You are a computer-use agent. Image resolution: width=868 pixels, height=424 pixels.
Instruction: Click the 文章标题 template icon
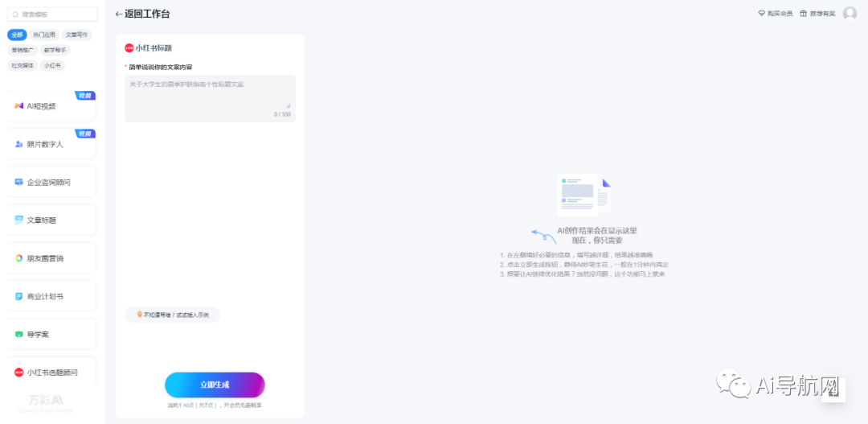pyautogui.click(x=18, y=220)
